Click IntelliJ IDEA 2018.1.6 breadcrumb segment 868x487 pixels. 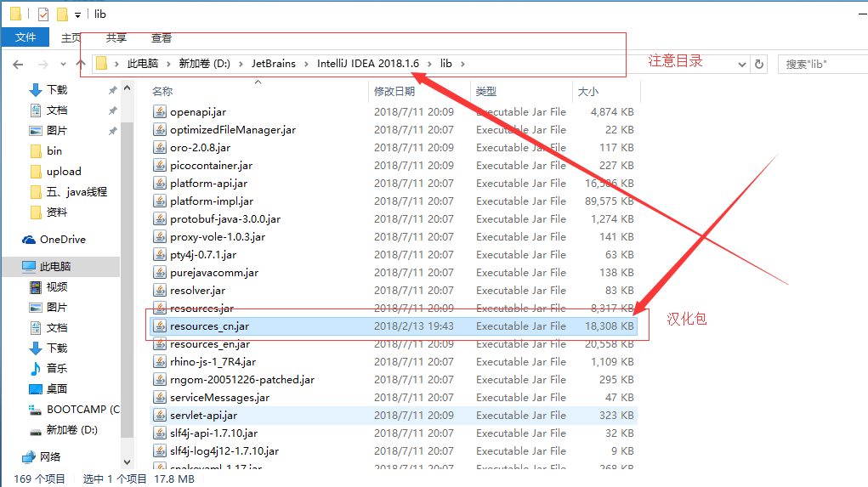coord(368,64)
